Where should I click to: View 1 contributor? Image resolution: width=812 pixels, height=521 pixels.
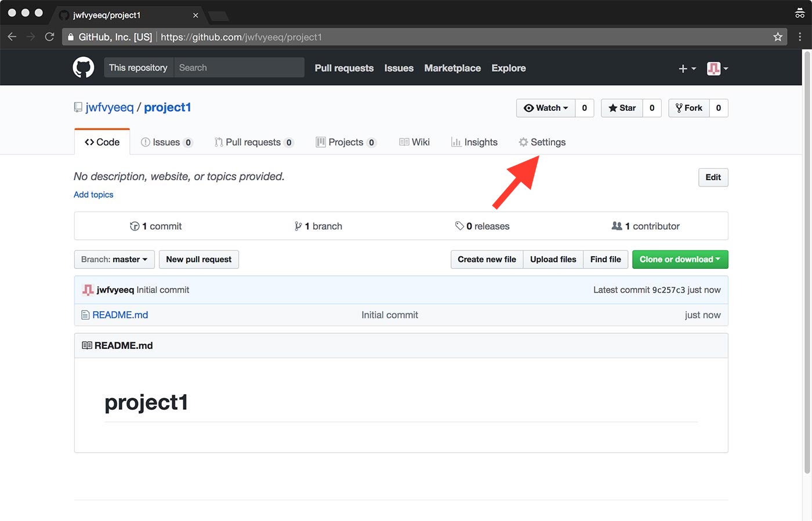[x=646, y=226]
